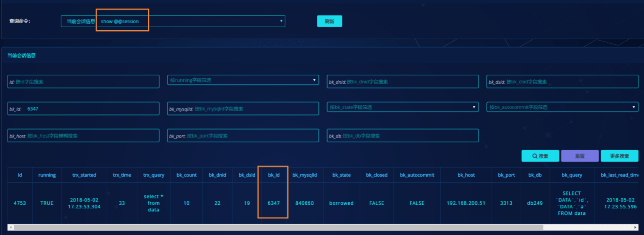Image resolution: width=644 pixels, height=235 pixels.
Task: Click the bk_autocommit column header
Action: click(x=417, y=175)
